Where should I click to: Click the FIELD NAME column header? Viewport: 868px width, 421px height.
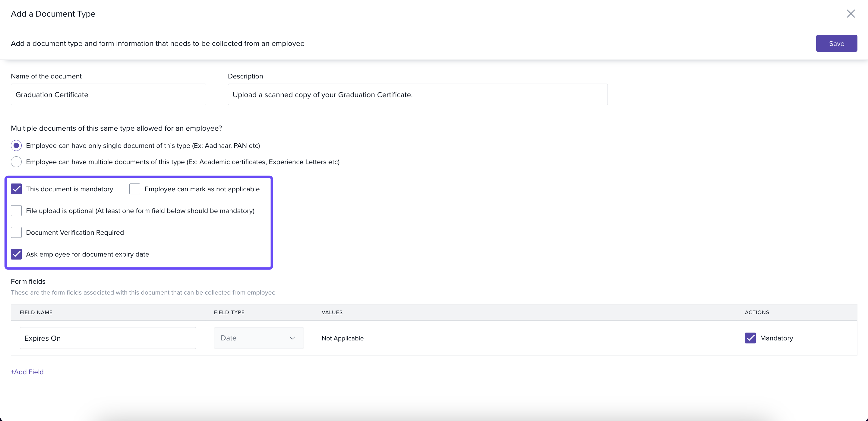tap(36, 312)
